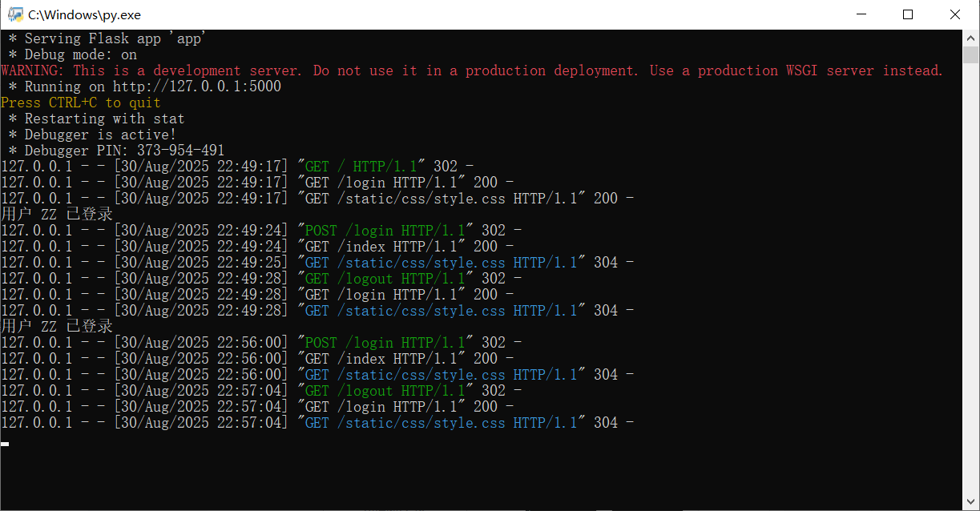
Task: Click the 22:57:04 GET /logout log line
Action: [261, 391]
